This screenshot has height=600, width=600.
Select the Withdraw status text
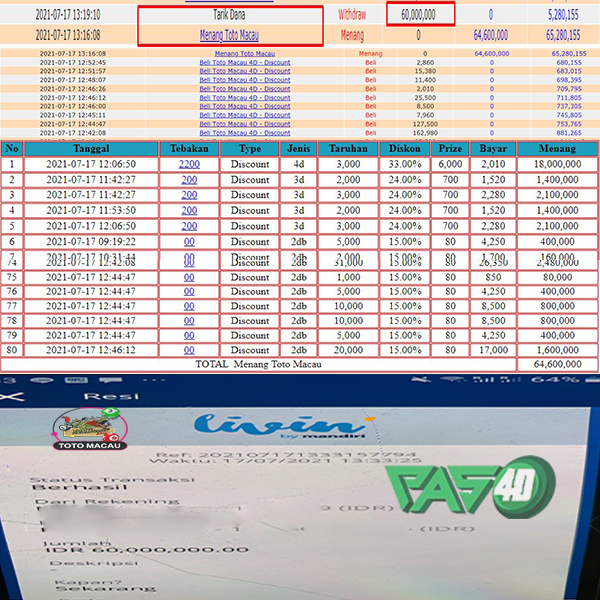point(352,15)
